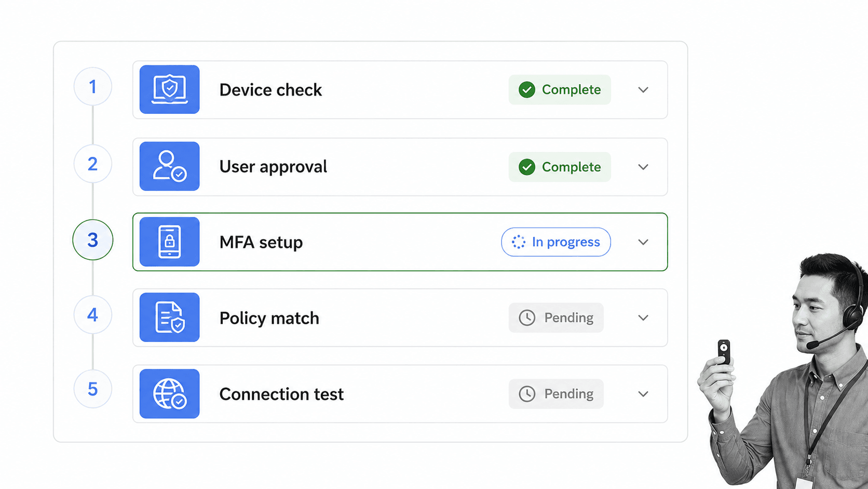The width and height of the screenshot is (868, 489).
Task: Click the Device check title text
Action: [270, 90]
